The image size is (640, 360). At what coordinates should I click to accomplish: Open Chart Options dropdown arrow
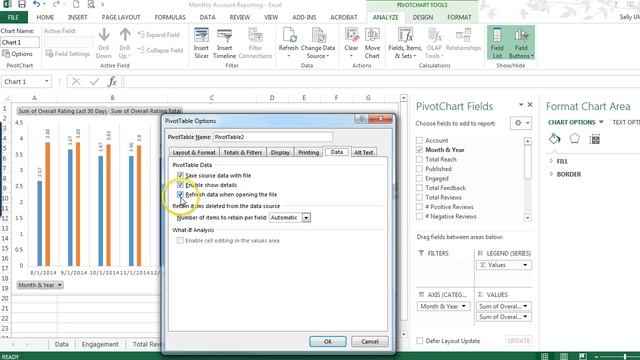click(x=601, y=122)
